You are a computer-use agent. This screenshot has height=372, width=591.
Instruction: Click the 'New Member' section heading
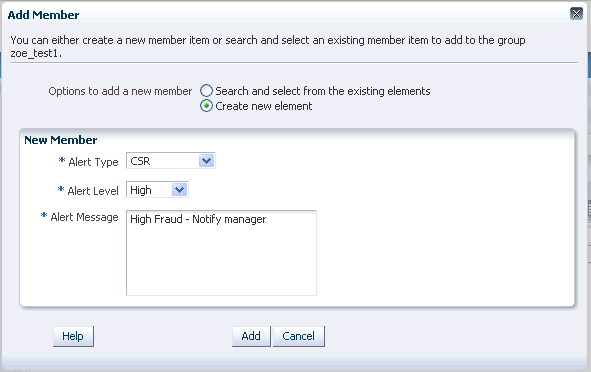pos(61,140)
